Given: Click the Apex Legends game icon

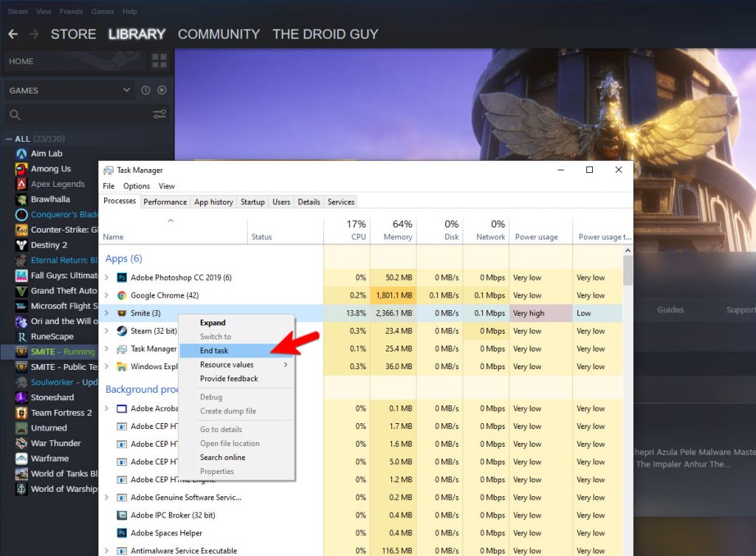Looking at the screenshot, I should (x=21, y=184).
